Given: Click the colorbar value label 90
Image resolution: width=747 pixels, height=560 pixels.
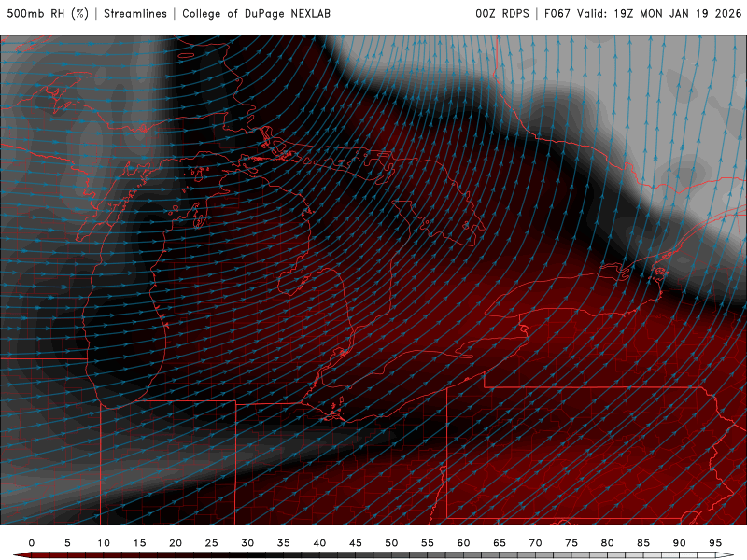Looking at the screenshot, I should 680,543.
